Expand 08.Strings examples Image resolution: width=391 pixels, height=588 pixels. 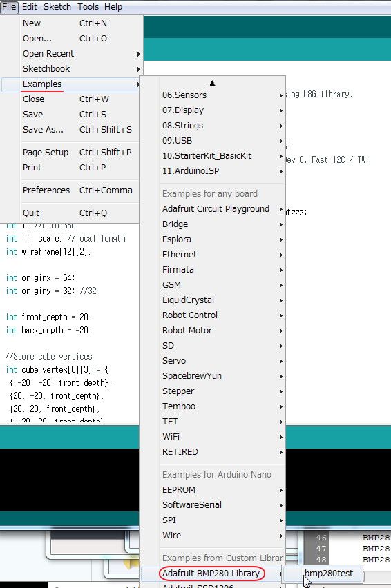pos(213,125)
